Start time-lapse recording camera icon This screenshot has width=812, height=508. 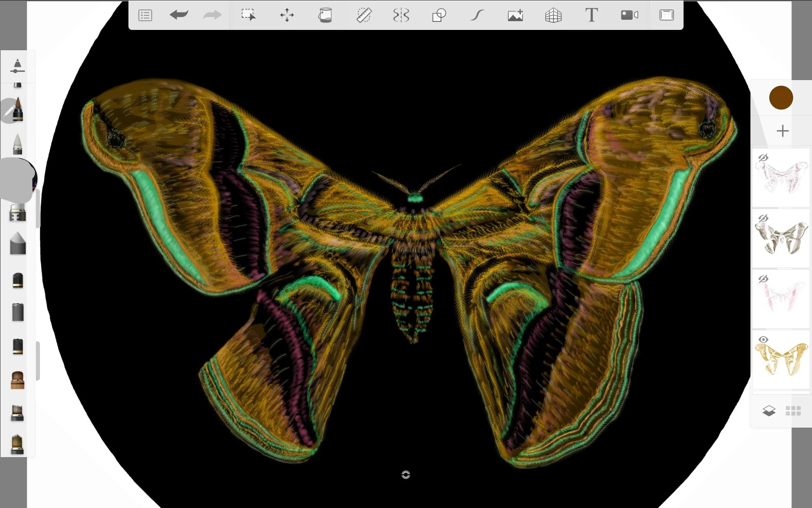(629, 15)
